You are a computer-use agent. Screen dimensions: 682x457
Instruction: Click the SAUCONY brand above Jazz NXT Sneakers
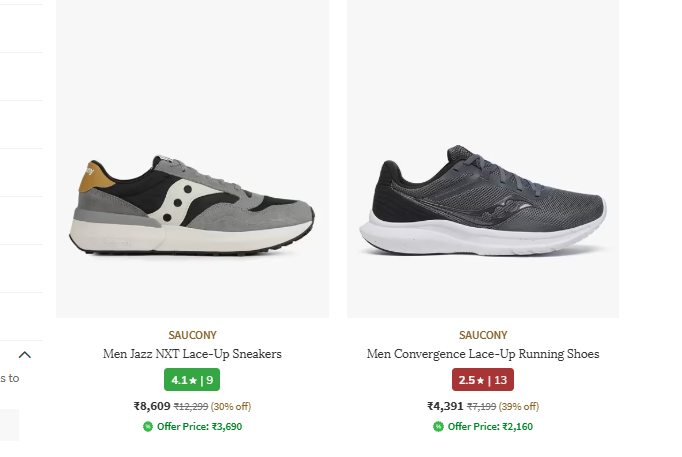coord(192,335)
